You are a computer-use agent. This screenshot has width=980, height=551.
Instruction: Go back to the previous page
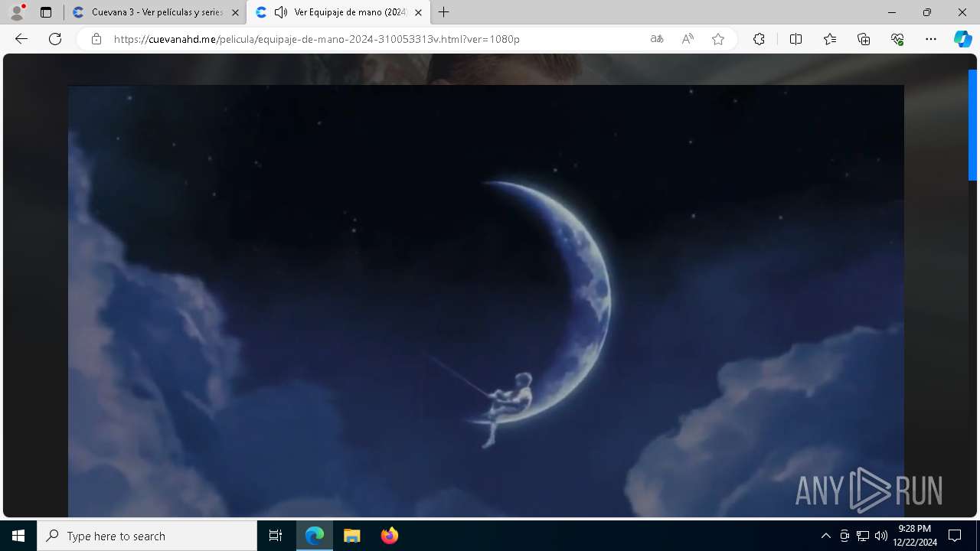21,39
